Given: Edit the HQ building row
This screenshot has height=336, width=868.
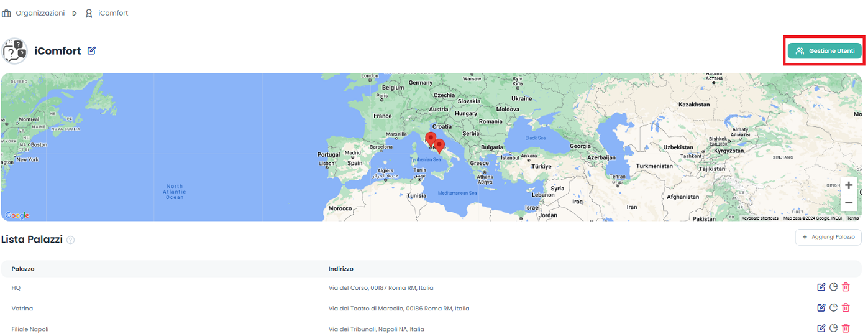Looking at the screenshot, I should [821, 287].
